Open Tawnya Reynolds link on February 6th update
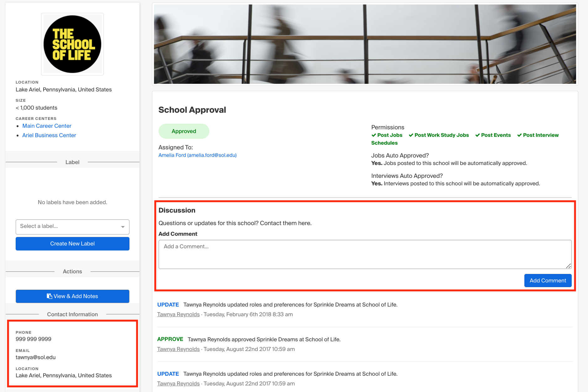Screen dimensions: 588x392 pyautogui.click(x=178, y=314)
